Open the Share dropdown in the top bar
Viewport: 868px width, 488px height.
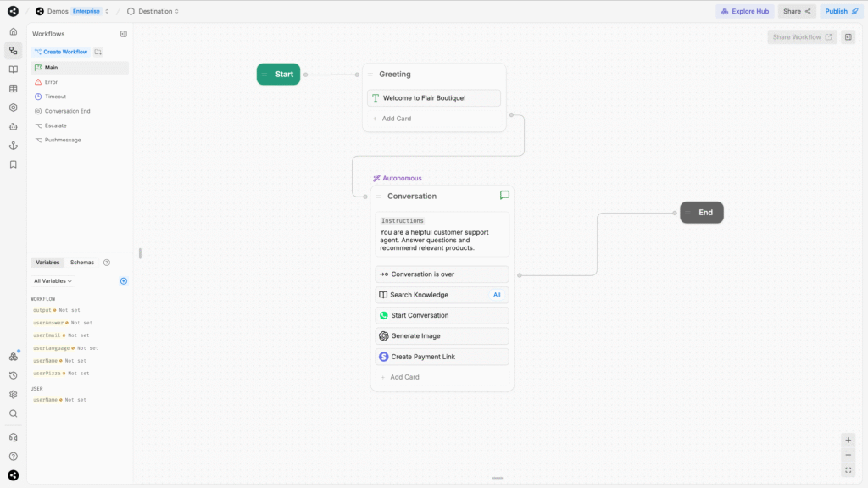pyautogui.click(x=797, y=11)
